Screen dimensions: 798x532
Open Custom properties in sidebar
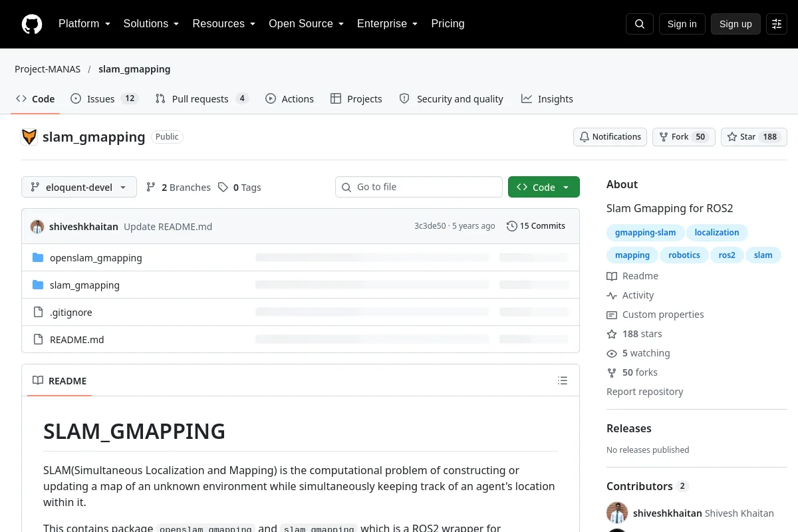[655, 315]
